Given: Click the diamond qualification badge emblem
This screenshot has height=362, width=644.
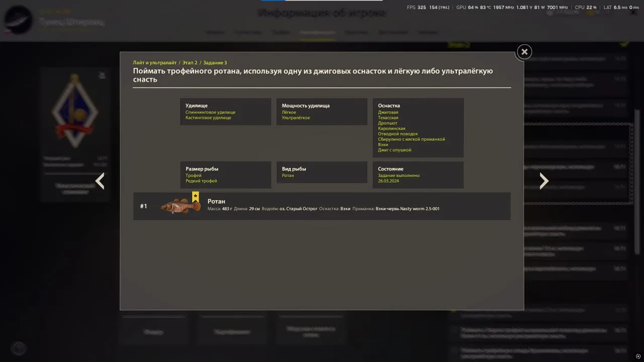Looking at the screenshot, I should point(75,110).
